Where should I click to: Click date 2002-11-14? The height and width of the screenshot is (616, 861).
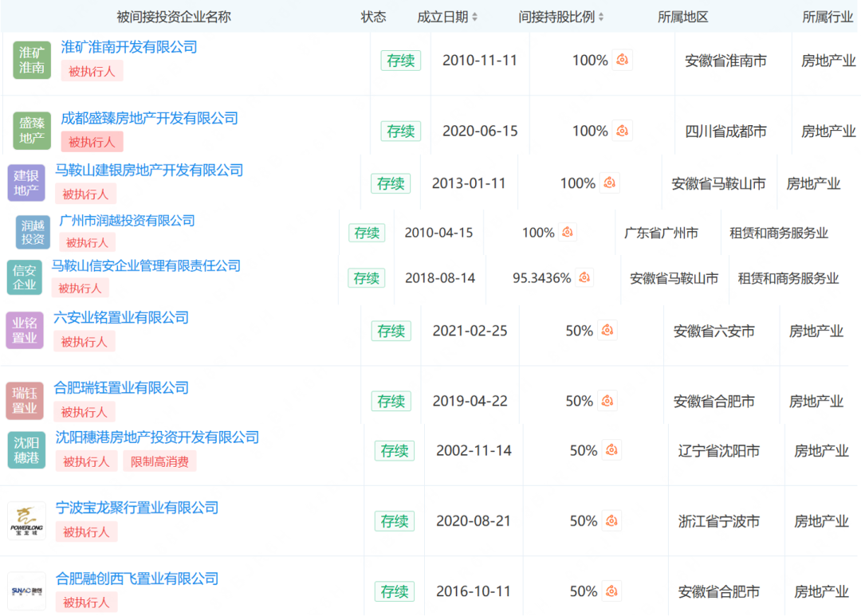click(x=474, y=451)
